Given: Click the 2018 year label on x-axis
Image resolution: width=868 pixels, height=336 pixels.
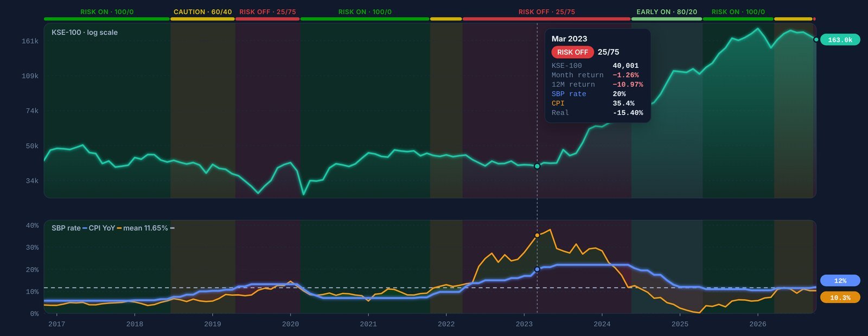Looking at the screenshot, I should [135, 324].
